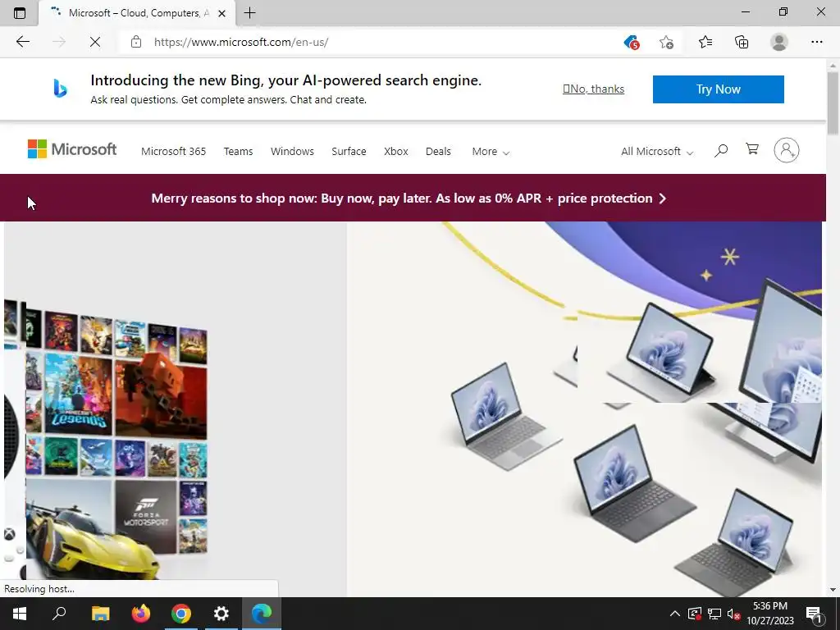
Task: Click the vertical scrollbar thumb
Action: pyautogui.click(x=833, y=103)
